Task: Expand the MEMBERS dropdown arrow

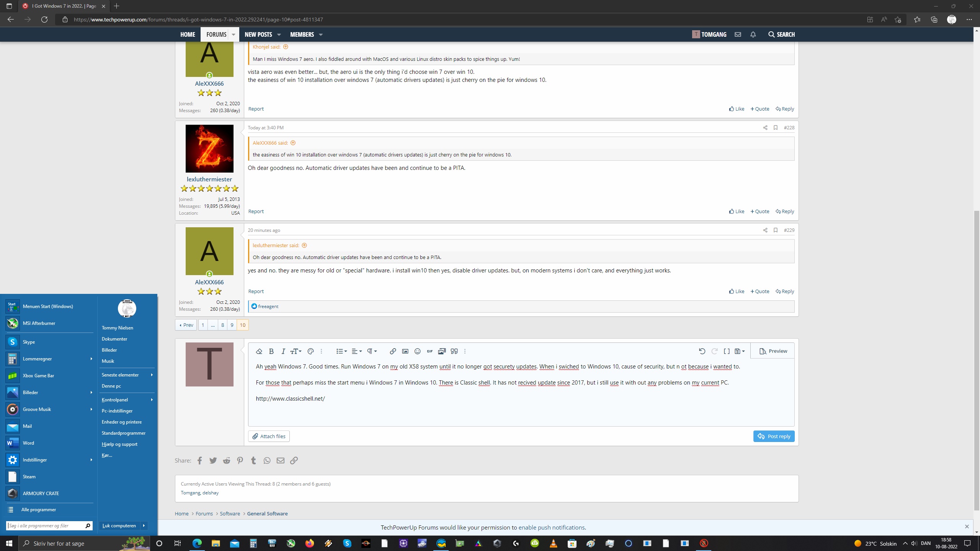Action: point(321,34)
